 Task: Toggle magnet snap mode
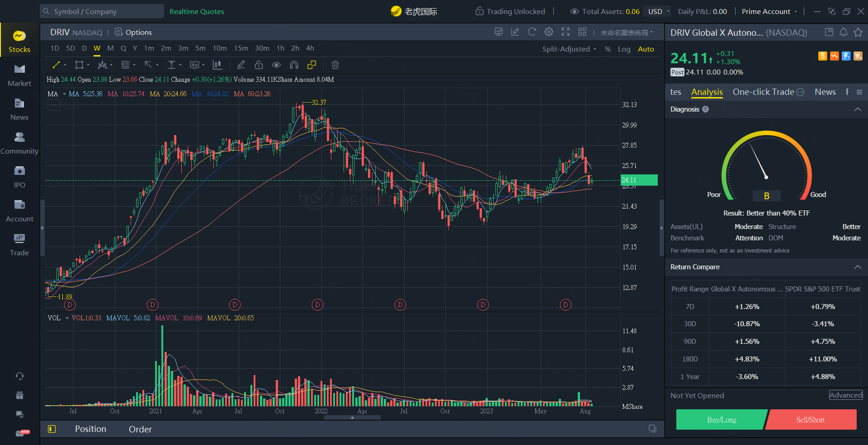point(294,65)
